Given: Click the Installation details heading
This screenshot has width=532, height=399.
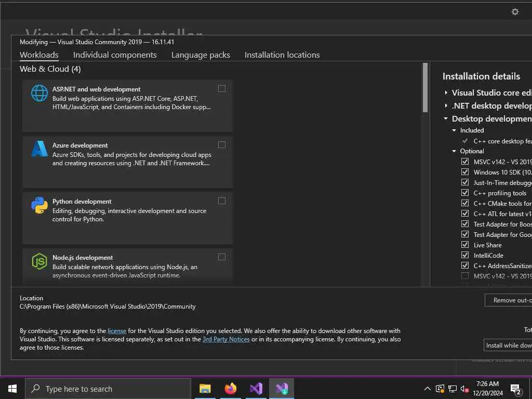Looking at the screenshot, I should [x=481, y=76].
